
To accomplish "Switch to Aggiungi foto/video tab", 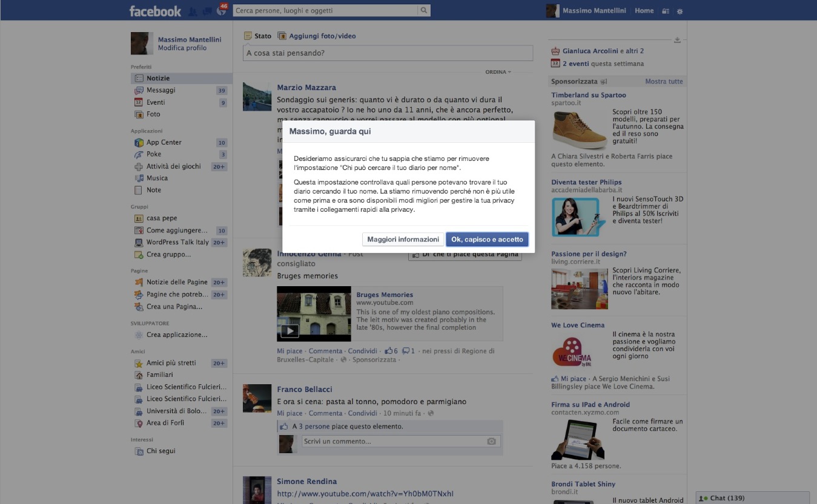I will 317,36.
